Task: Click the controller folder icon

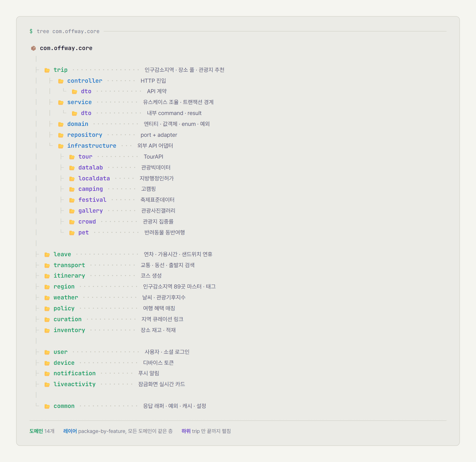Action: coord(61,81)
